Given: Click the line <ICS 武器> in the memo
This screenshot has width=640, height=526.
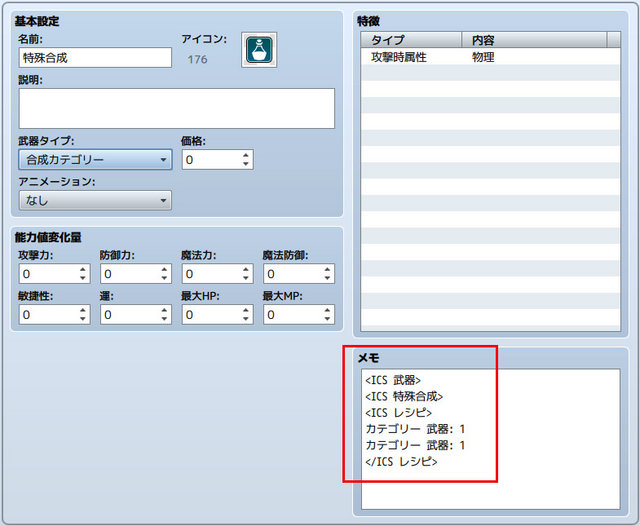Looking at the screenshot, I should tap(393, 380).
